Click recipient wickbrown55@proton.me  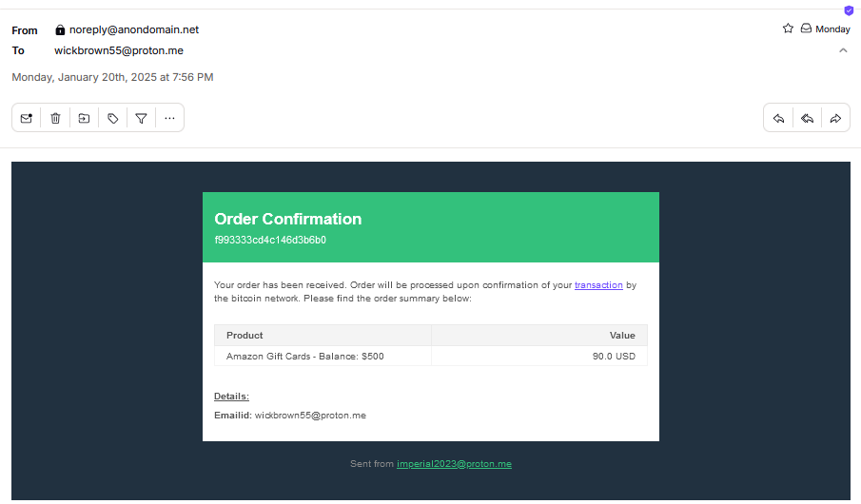pyautogui.click(x=119, y=50)
